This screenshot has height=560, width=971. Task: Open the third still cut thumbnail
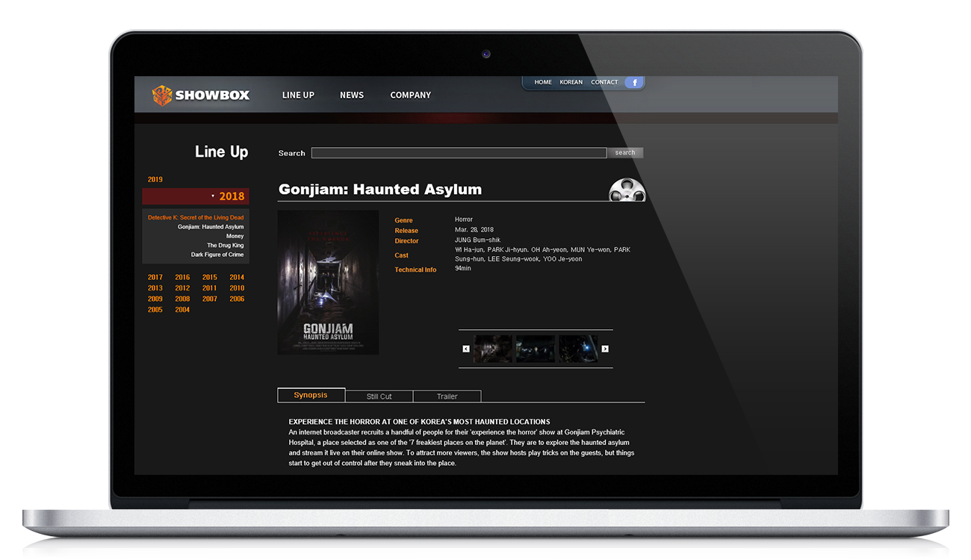pyautogui.click(x=579, y=349)
